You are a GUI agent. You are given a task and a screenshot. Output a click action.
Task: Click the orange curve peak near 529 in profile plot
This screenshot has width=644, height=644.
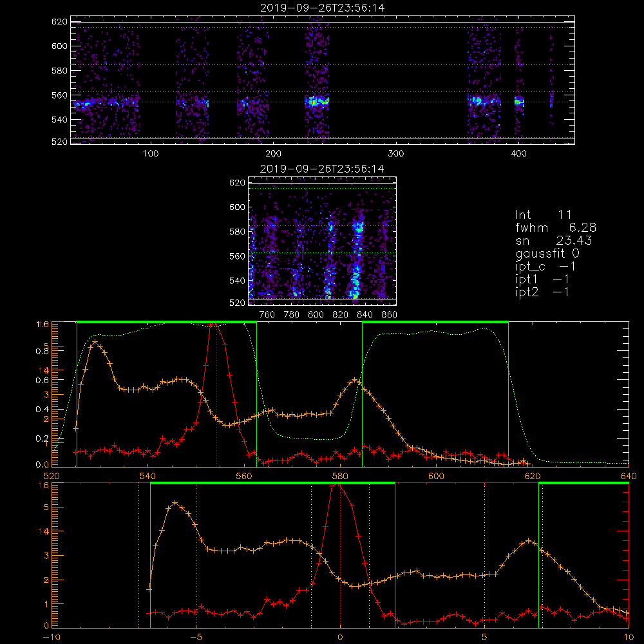[95, 342]
